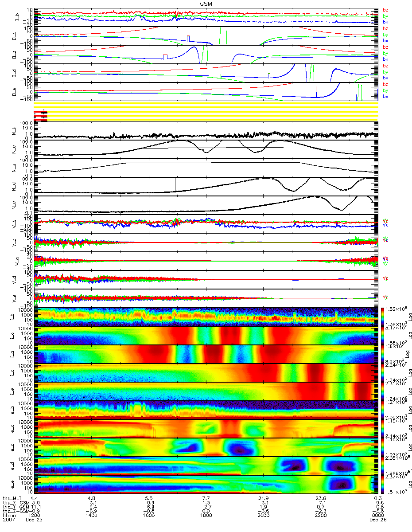This screenshot has height=532, width=412.
Task: Click the N_b density line plot
Action: [206, 132]
